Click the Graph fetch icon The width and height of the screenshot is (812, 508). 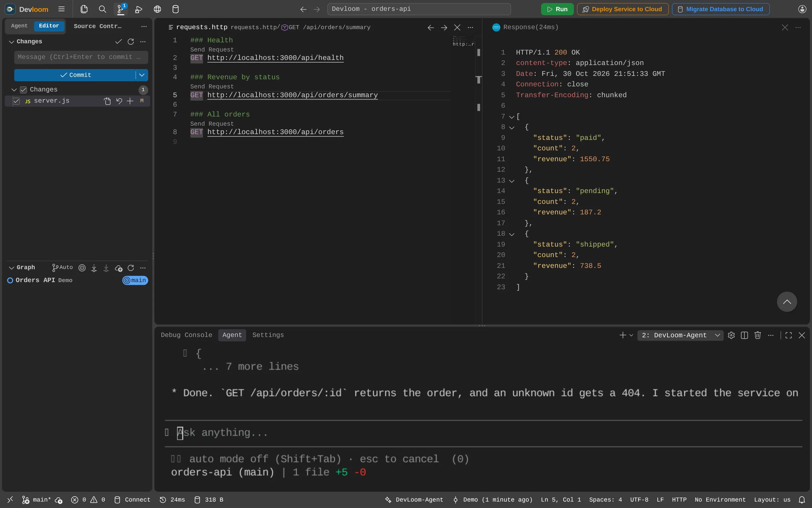coord(94,268)
